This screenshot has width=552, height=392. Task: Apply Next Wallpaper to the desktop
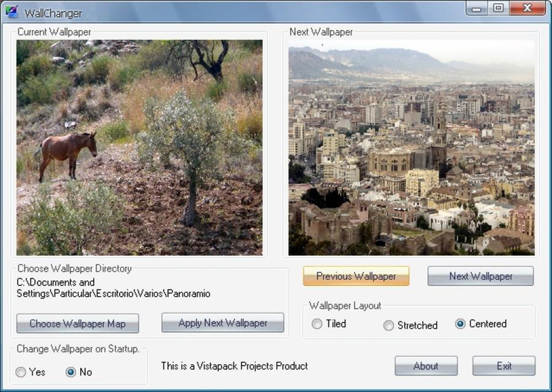pyautogui.click(x=223, y=322)
